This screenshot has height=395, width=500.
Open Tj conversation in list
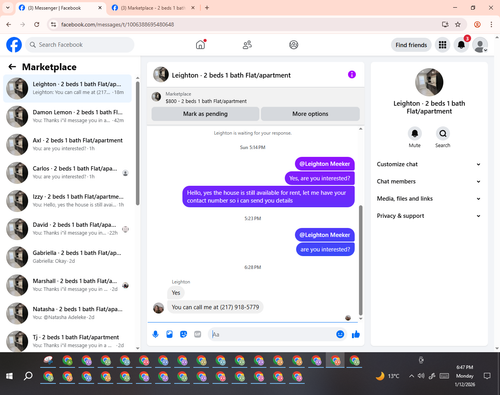[68, 341]
